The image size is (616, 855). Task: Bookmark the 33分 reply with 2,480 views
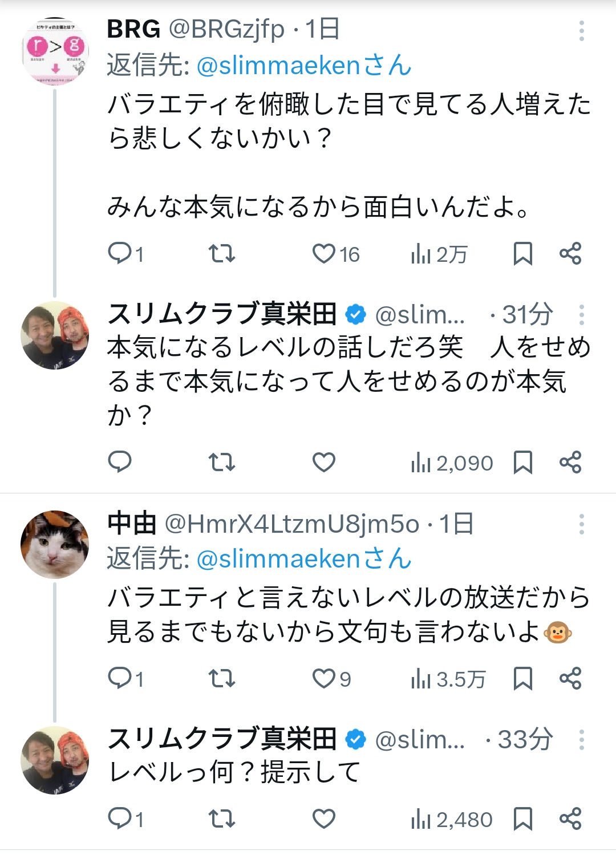[x=522, y=818]
